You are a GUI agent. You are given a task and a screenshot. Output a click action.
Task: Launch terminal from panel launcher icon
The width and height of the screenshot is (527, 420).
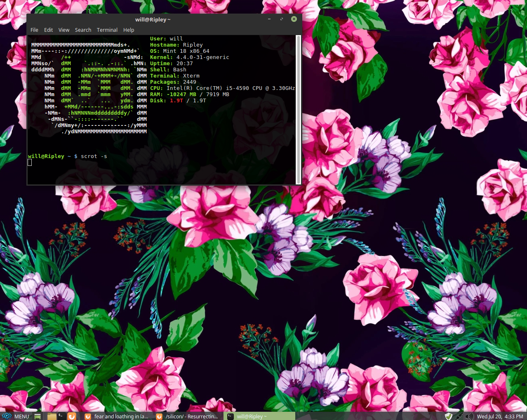pos(61,416)
